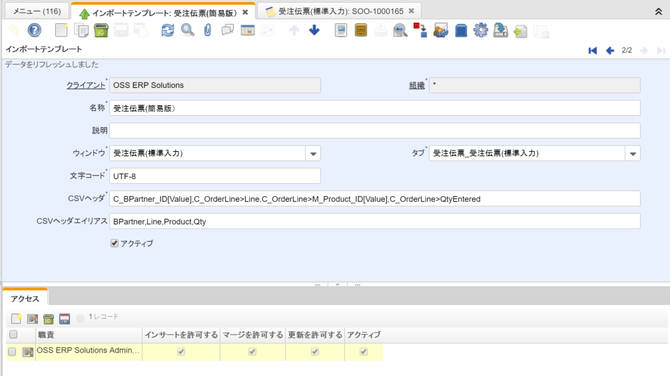Copy the record using the duplicate icon
Screen dimensions: 670x376
(81, 30)
